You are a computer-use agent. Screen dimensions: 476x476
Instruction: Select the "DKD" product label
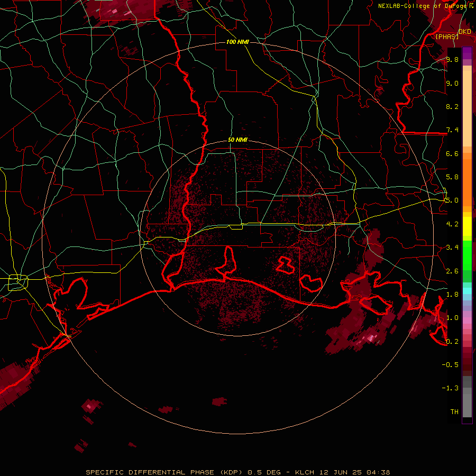[465, 32]
